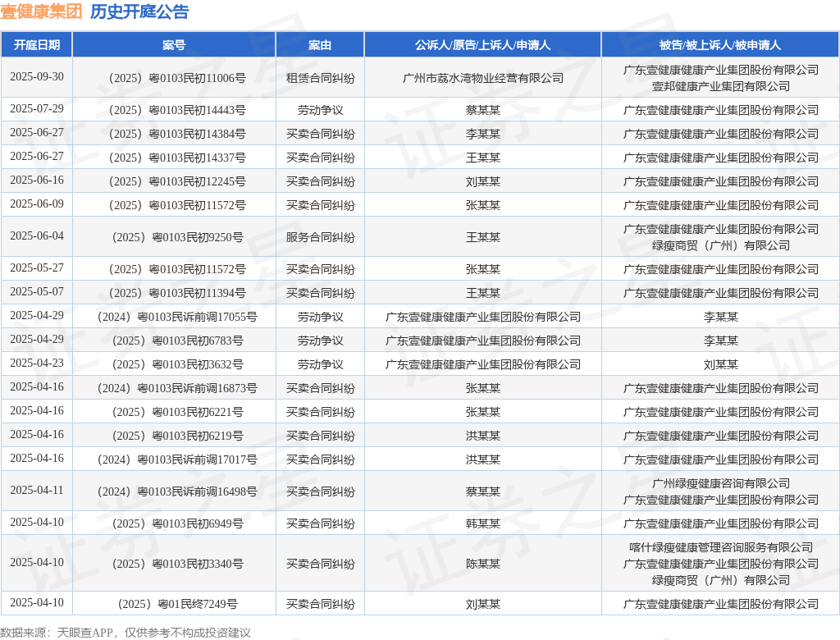
Task: Select the date cell 2025-04-11
Action: (36, 490)
